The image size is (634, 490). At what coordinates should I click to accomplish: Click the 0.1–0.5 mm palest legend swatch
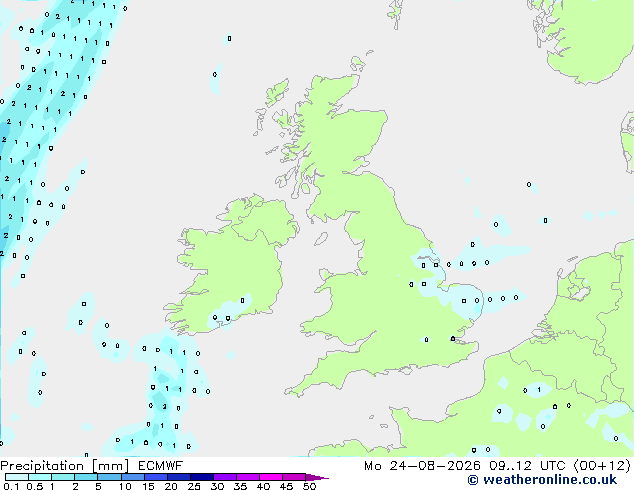(17, 477)
